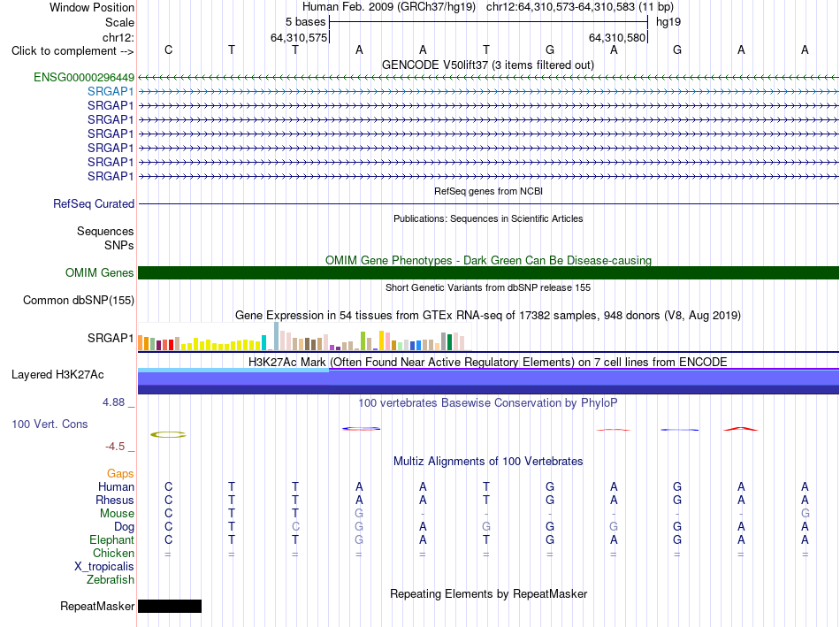
Task: Select the X_tropicalis species row label
Action: pyautogui.click(x=104, y=567)
